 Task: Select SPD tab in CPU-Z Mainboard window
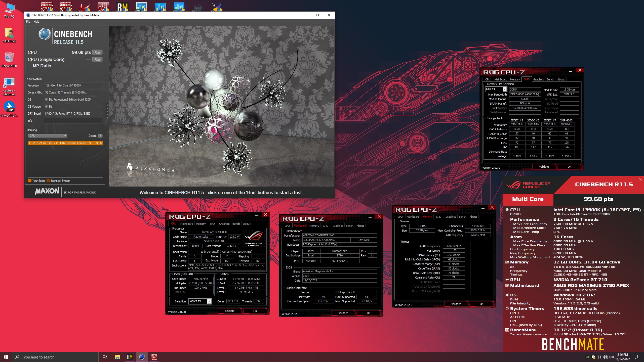(326, 226)
